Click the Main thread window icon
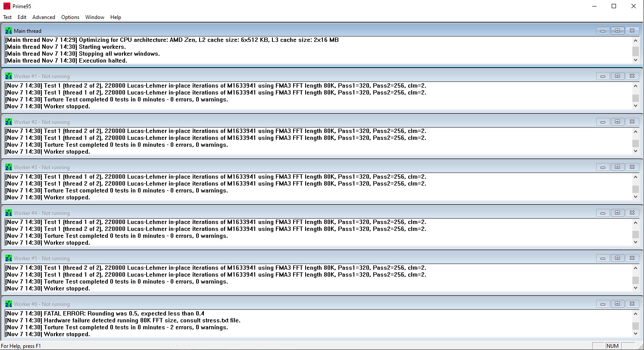Viewport: 644px width, 350px height. [9, 31]
